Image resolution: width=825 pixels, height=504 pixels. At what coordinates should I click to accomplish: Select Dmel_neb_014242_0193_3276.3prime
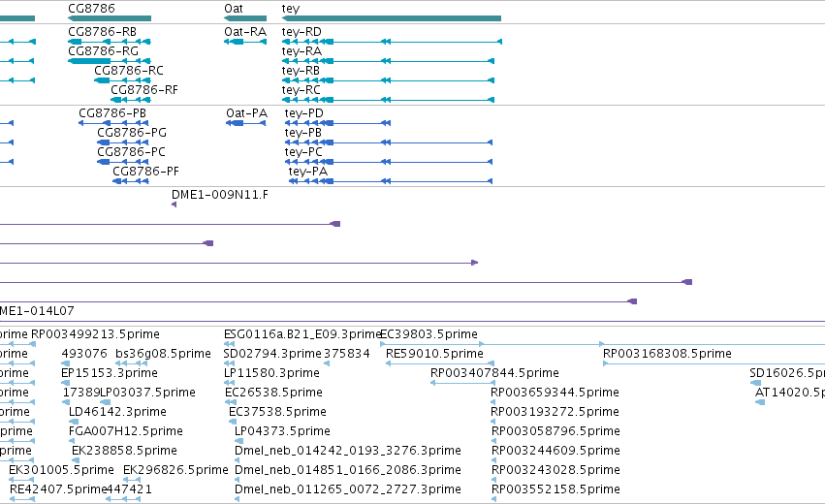[x=348, y=451]
